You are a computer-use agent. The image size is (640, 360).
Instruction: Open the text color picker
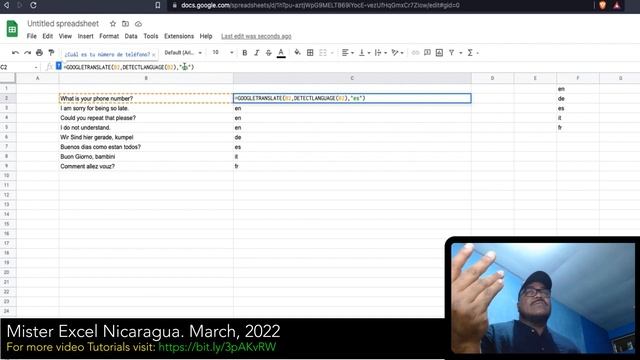tap(281, 53)
